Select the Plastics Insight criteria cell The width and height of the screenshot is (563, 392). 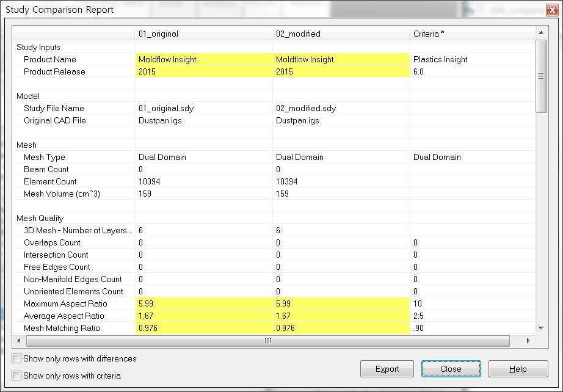(x=473, y=60)
